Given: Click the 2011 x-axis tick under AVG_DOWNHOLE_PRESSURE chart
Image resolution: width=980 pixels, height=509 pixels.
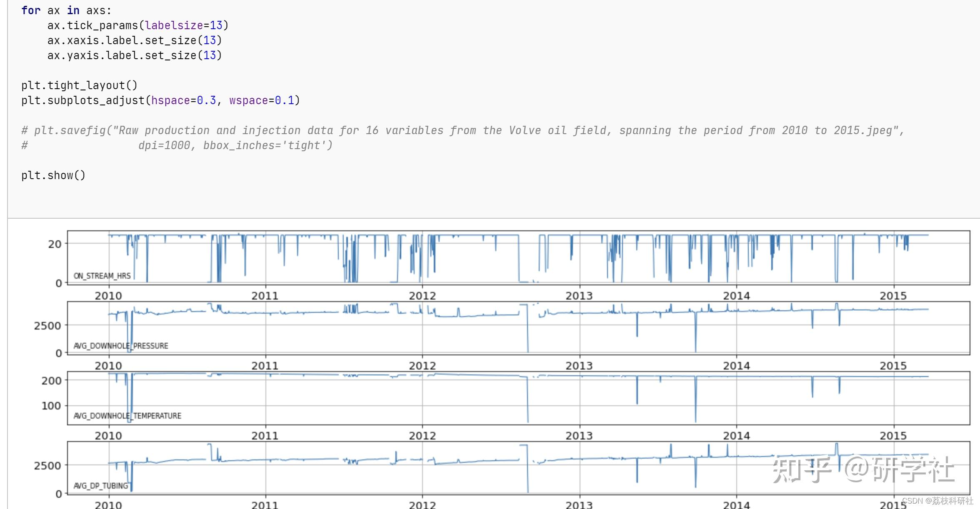Looking at the screenshot, I should coord(265,366).
